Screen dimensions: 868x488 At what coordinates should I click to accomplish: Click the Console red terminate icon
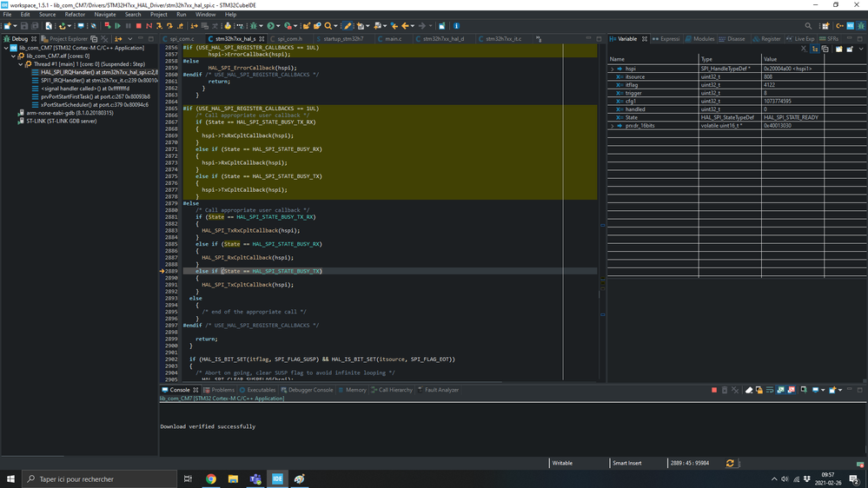click(714, 390)
